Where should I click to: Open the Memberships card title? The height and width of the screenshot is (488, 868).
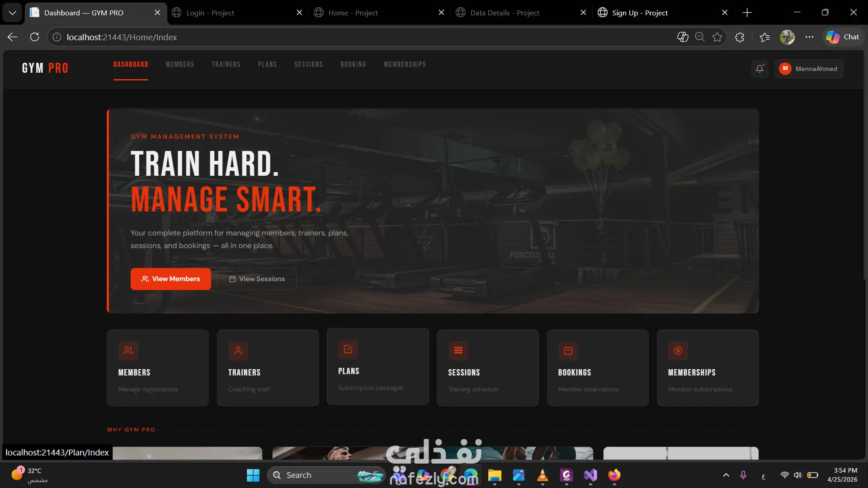coord(692,372)
